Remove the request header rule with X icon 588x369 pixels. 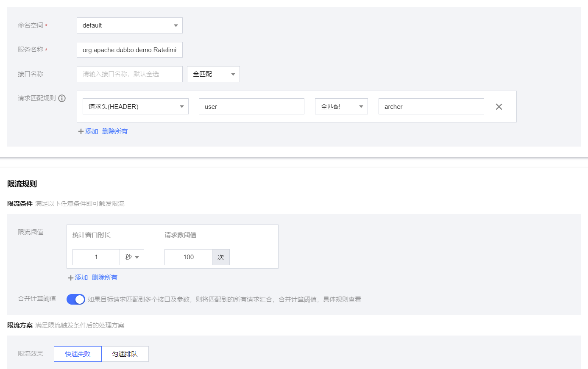click(499, 107)
